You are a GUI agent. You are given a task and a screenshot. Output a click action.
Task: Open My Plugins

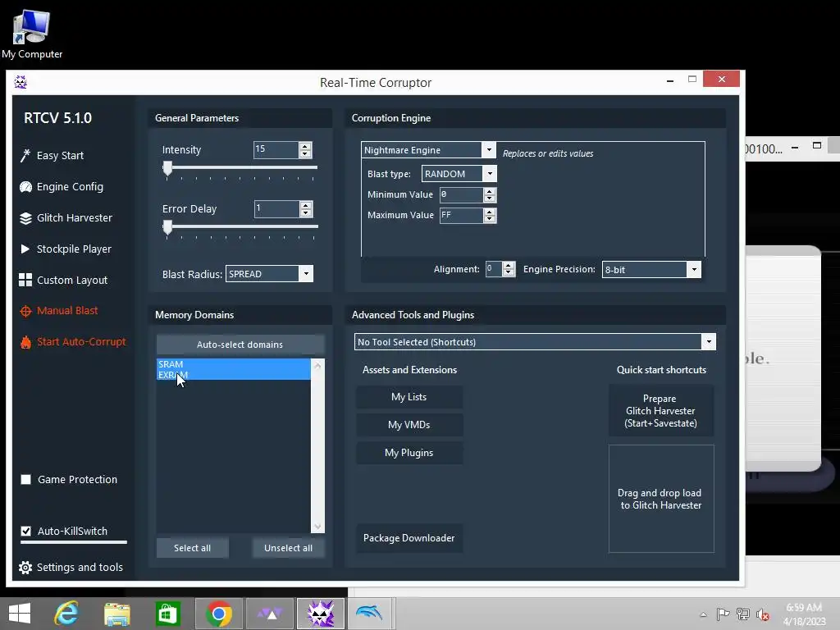[x=409, y=453]
